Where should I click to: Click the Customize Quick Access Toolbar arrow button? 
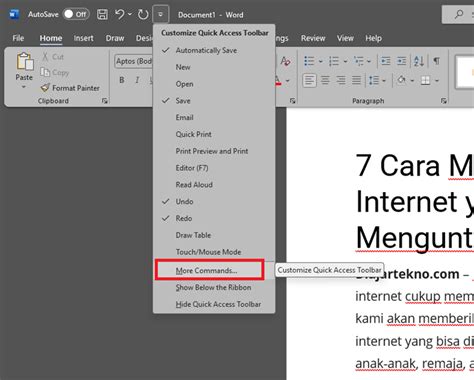(x=160, y=14)
